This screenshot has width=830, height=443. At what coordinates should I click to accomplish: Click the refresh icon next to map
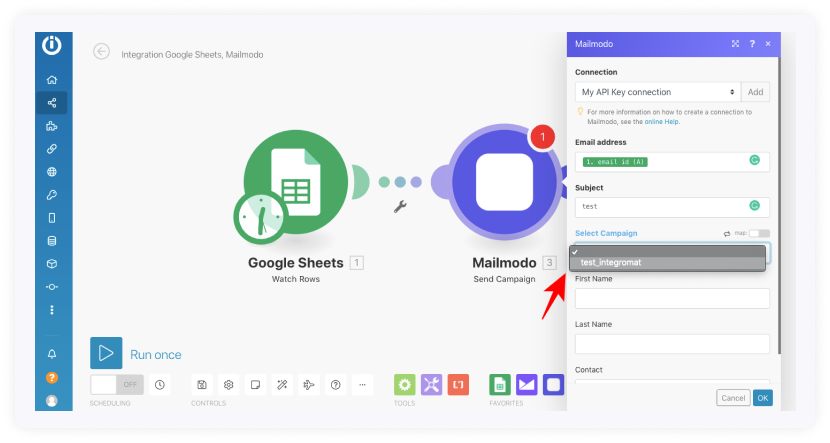(x=727, y=233)
